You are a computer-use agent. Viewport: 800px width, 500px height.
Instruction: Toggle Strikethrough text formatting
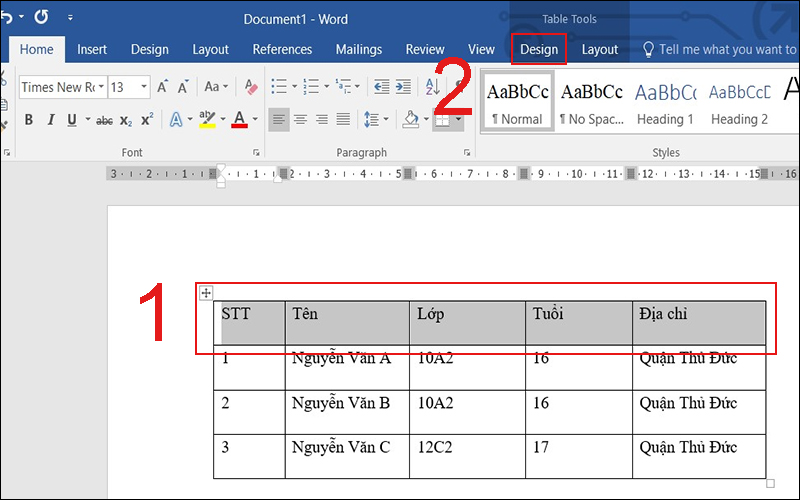click(104, 120)
